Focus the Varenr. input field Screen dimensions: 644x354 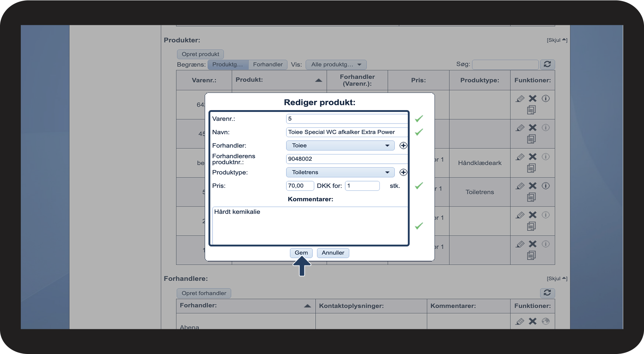[x=347, y=118]
